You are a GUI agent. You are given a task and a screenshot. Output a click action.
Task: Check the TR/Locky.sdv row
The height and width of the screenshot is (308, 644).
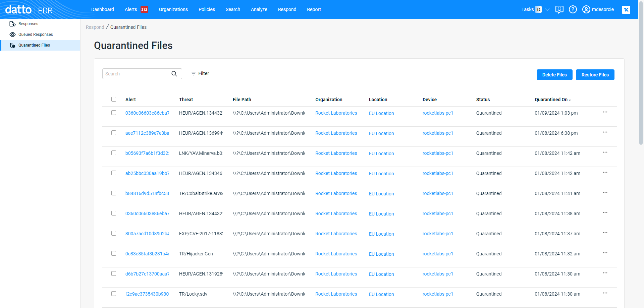tap(114, 294)
